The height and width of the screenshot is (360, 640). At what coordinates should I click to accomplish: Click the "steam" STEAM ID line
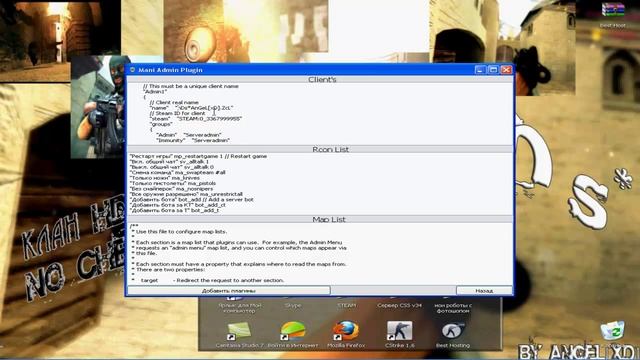(196, 118)
